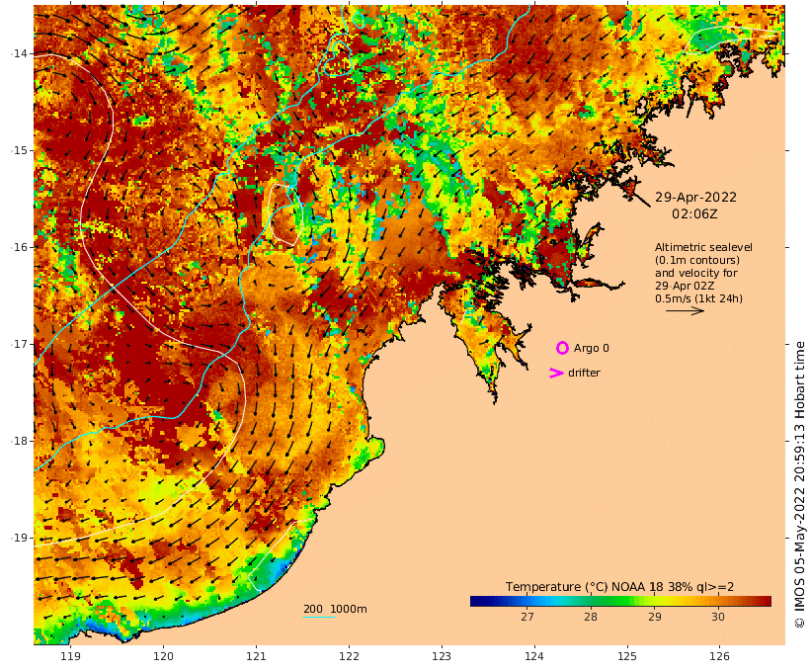Screen dimensions: 810x672
Task: Click the cyan depth contour legend line
Action: [319, 617]
